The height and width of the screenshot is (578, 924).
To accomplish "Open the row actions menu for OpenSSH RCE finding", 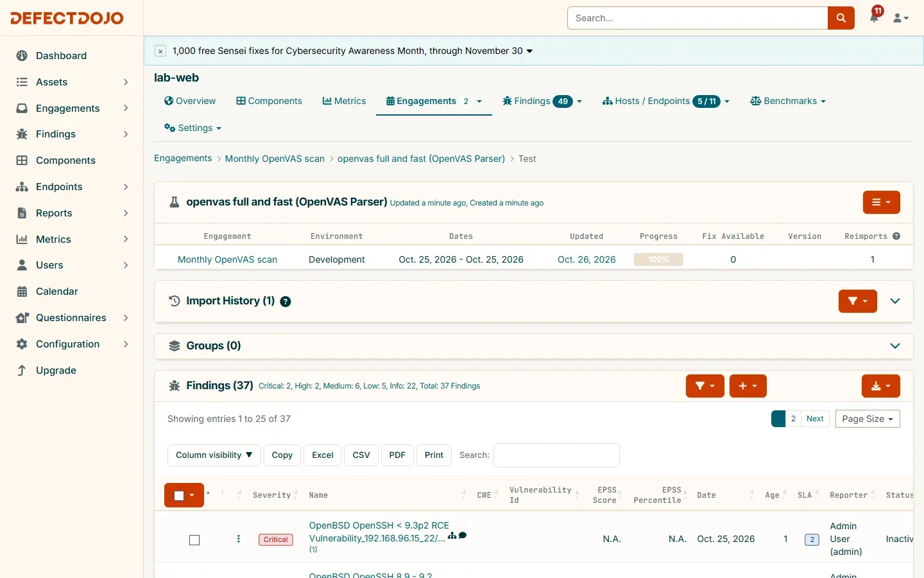I will tap(239, 539).
